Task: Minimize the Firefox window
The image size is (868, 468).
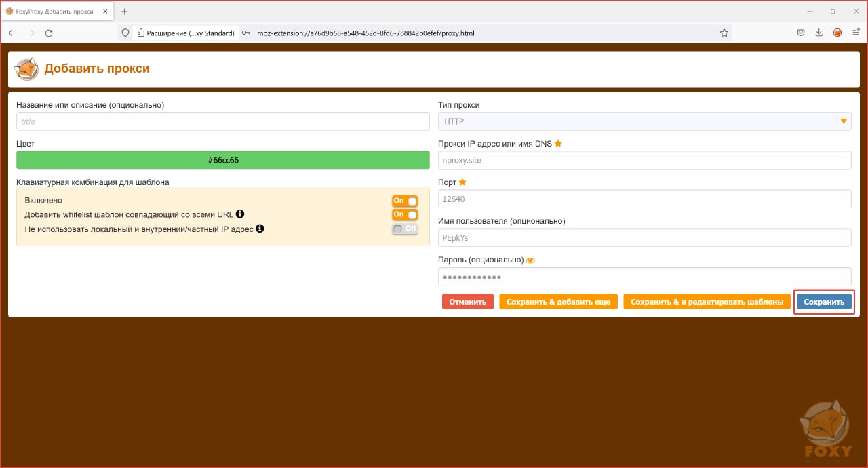Action: tap(810, 12)
